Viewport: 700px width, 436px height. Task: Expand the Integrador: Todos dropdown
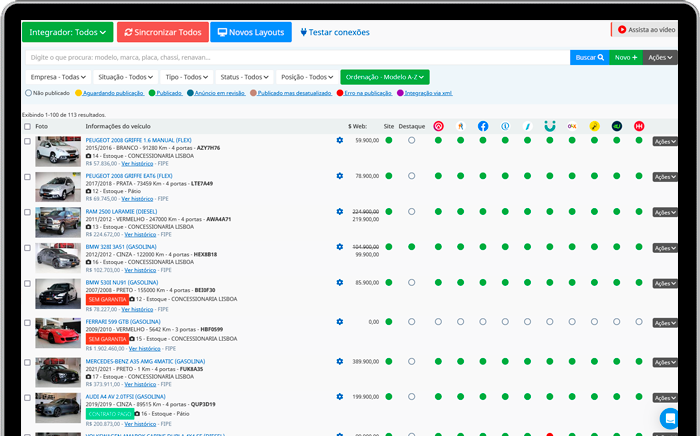pyautogui.click(x=67, y=32)
